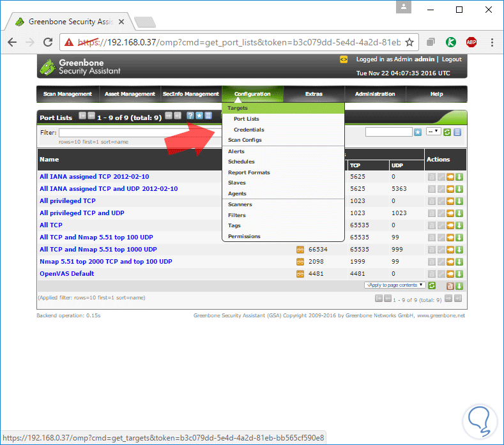Open the All privileged TCP link
Image resolution: width=504 pixels, height=445 pixels.
[68, 201]
